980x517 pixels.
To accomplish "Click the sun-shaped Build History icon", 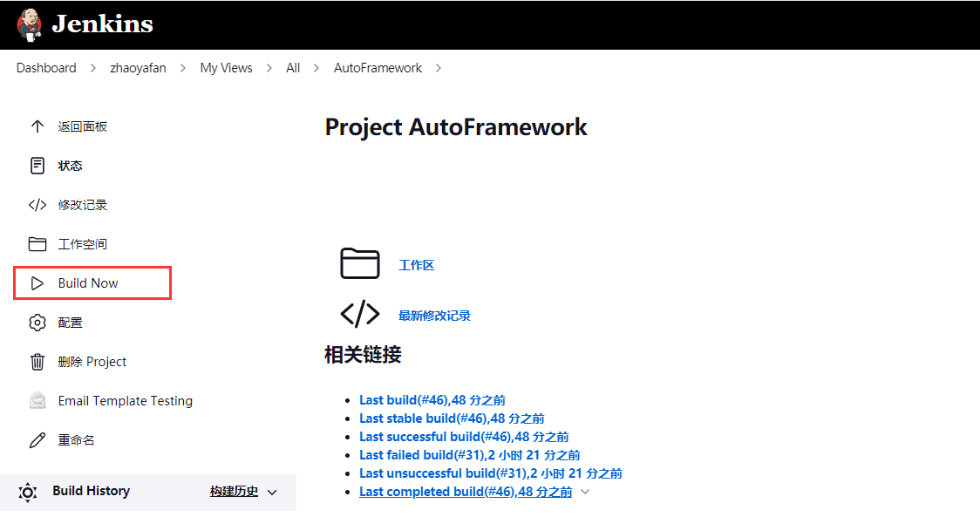I will tap(28, 492).
